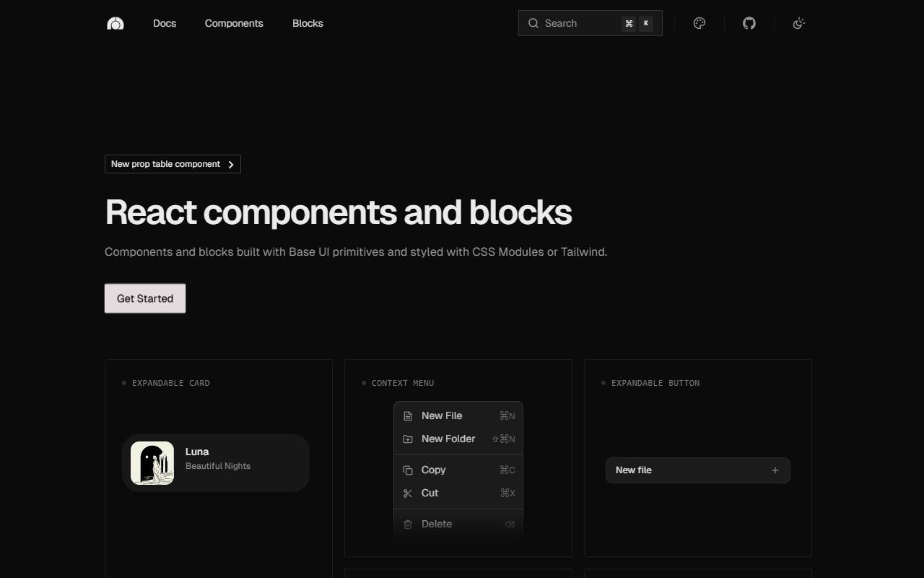The width and height of the screenshot is (924, 578).
Task: Click the scissors Cut icon
Action: pos(408,493)
